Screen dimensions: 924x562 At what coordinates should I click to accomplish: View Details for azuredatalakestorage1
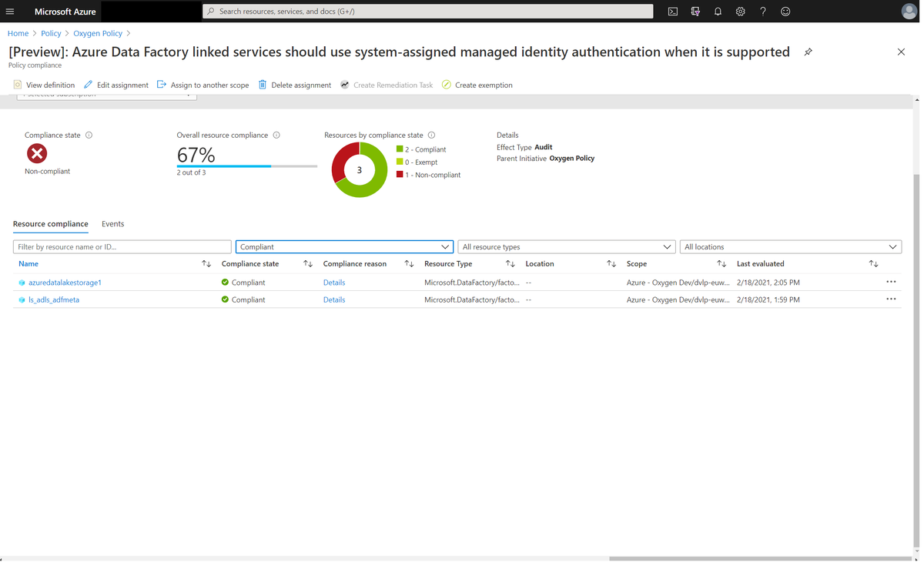334,283
